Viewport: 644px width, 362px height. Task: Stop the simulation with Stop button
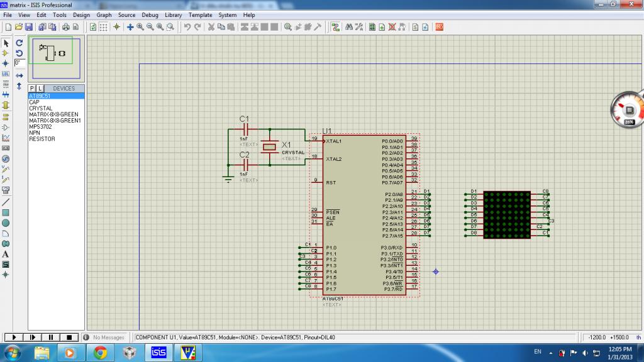(x=69, y=337)
